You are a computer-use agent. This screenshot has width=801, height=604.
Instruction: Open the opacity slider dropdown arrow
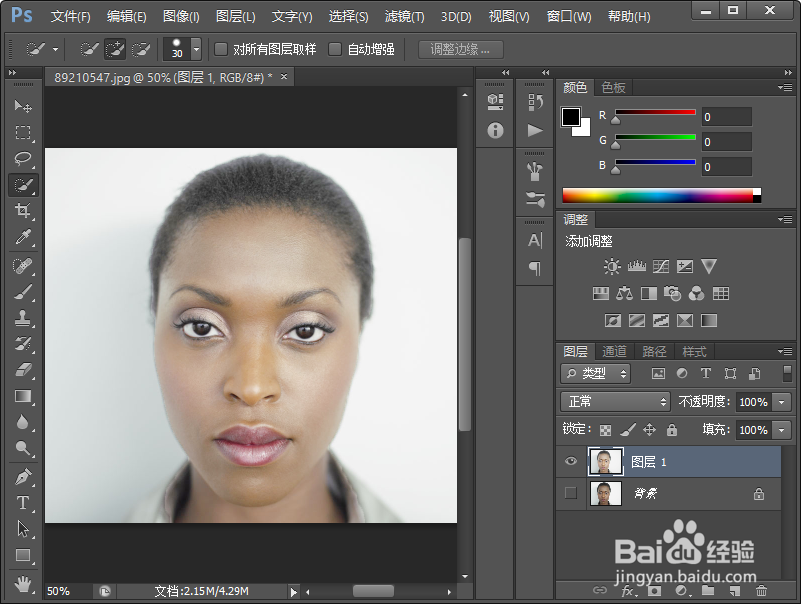782,402
